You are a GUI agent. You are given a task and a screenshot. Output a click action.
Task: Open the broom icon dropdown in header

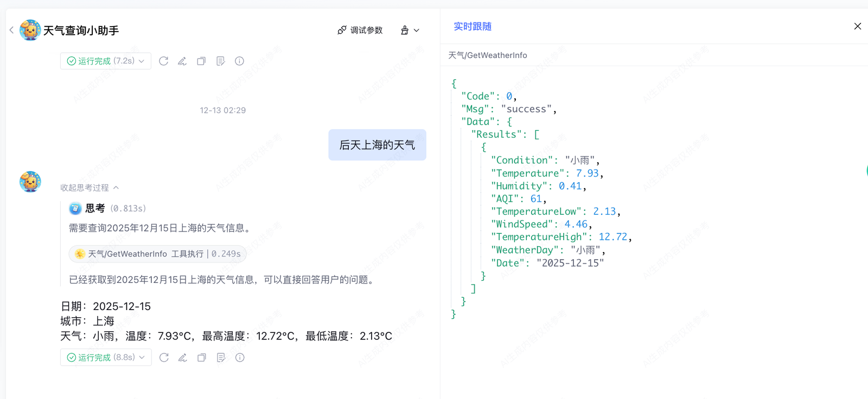click(x=410, y=30)
